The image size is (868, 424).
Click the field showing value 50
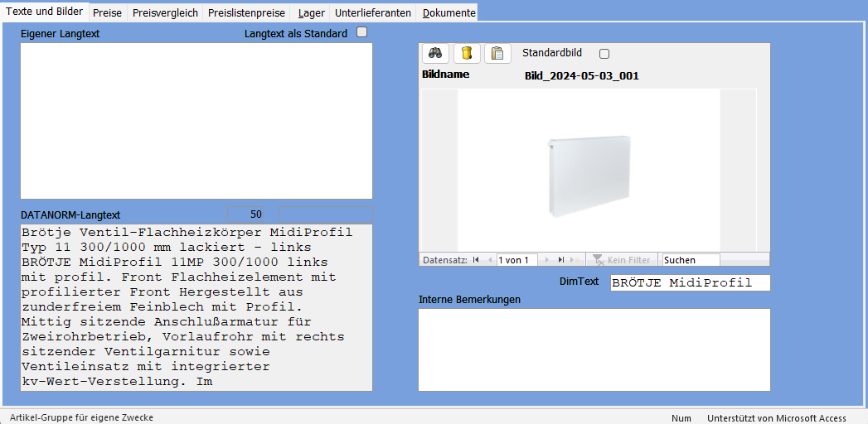coord(245,214)
